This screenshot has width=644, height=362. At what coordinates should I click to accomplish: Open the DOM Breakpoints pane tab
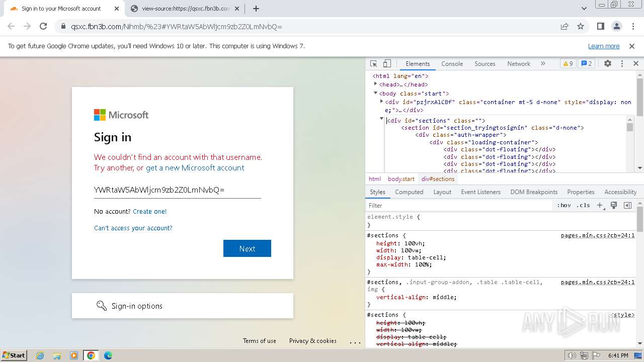pyautogui.click(x=534, y=192)
